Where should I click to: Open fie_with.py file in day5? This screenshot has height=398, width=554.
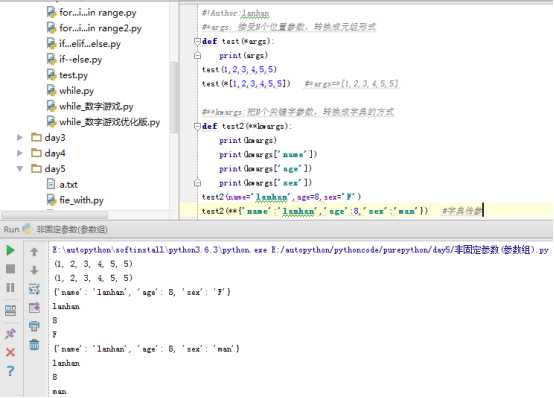(81, 200)
